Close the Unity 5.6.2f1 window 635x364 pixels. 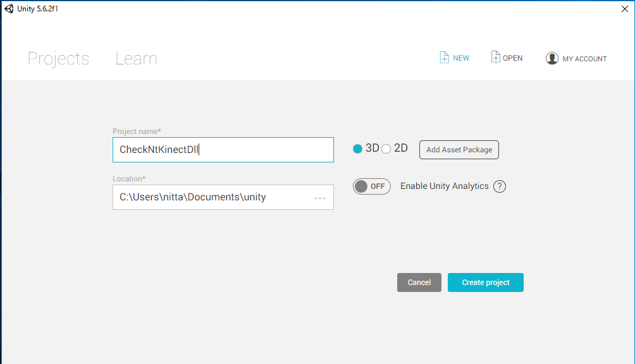pyautogui.click(x=625, y=9)
